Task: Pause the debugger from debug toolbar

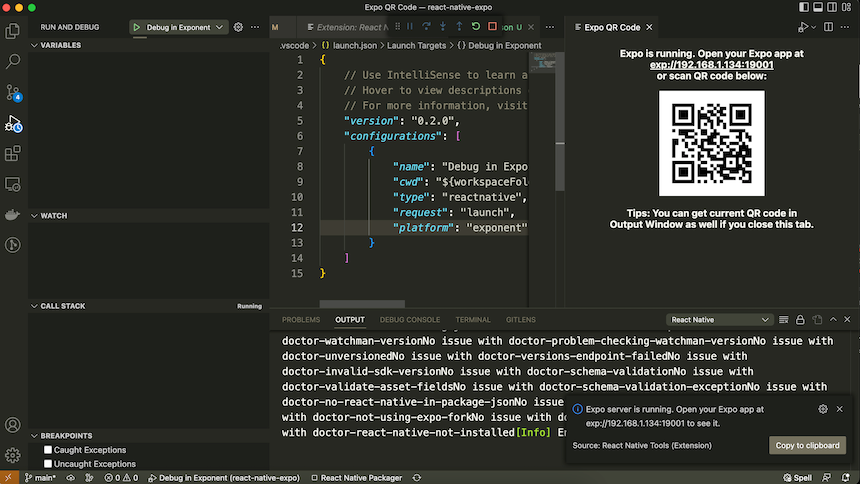Action: [x=410, y=27]
